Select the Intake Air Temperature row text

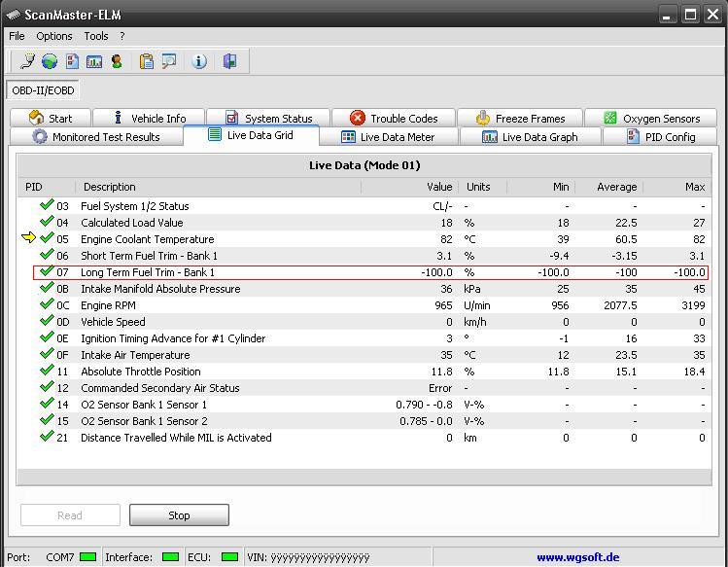coord(135,355)
